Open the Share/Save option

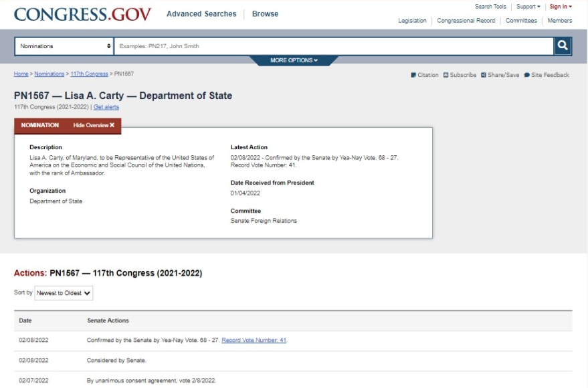tap(500, 75)
